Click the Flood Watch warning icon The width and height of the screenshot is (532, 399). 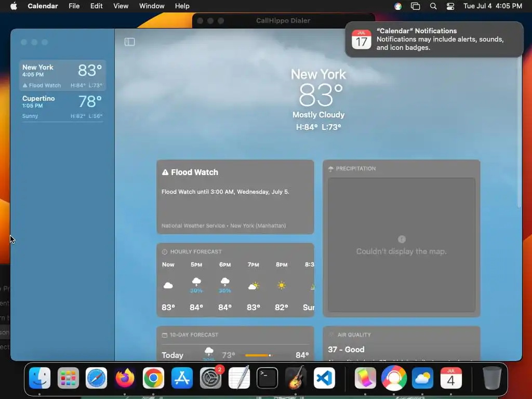165,172
